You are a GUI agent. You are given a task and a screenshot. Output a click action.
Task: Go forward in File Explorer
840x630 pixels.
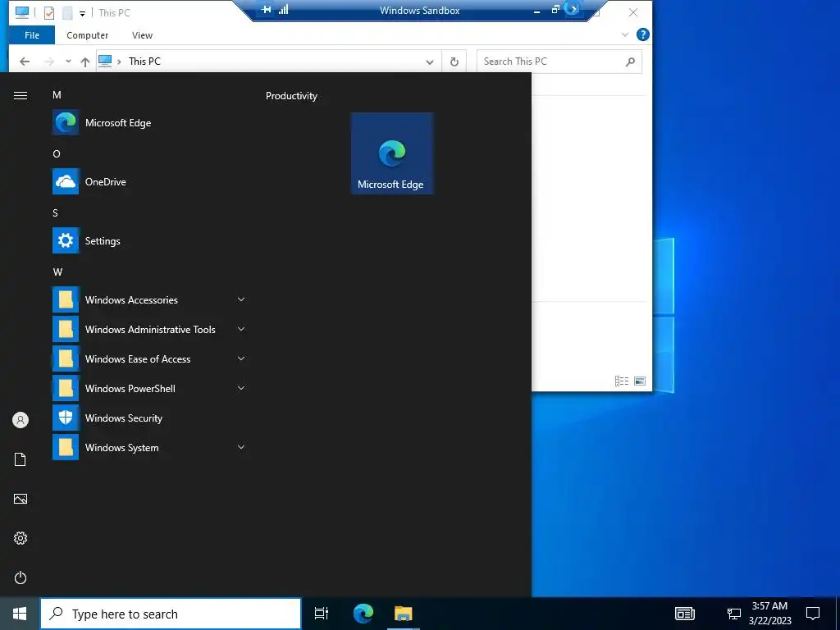click(x=48, y=62)
